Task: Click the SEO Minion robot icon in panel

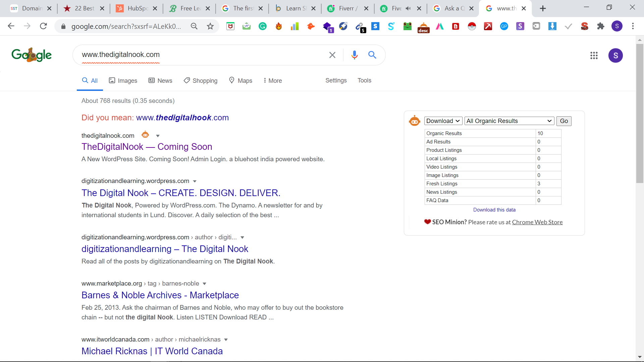Action: (415, 121)
